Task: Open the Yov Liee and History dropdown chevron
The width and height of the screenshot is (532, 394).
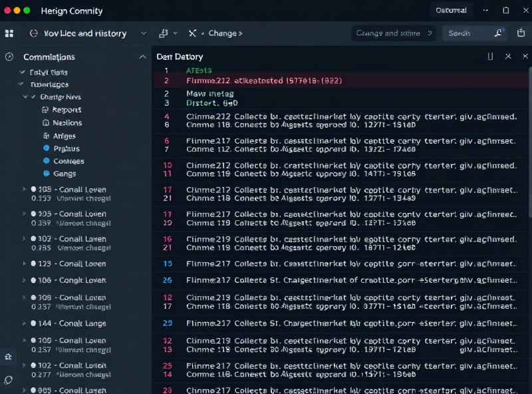Action: tap(144, 33)
